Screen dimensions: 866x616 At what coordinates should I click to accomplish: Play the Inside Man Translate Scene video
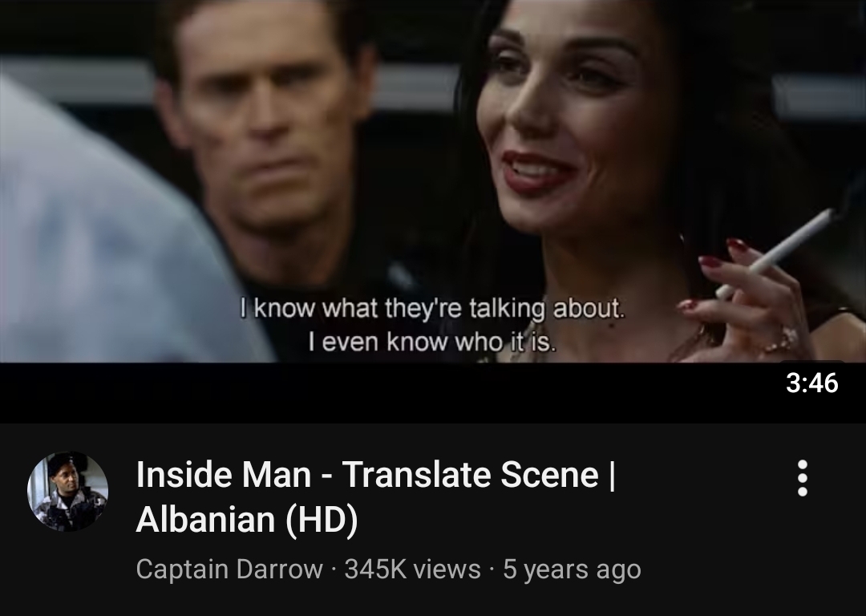click(x=433, y=210)
